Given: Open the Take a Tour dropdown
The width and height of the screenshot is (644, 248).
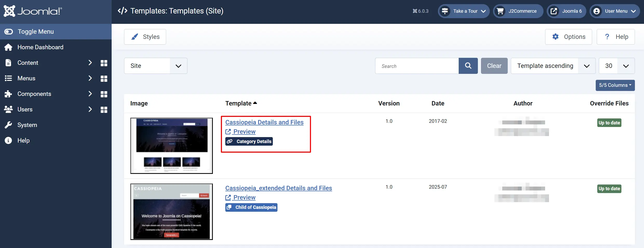Looking at the screenshot, I should 464,11.
